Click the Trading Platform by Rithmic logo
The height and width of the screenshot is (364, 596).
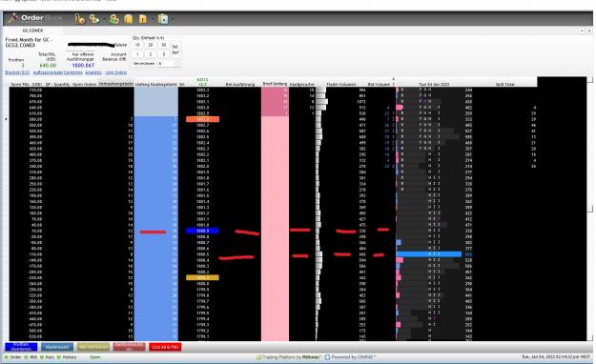click(289, 357)
